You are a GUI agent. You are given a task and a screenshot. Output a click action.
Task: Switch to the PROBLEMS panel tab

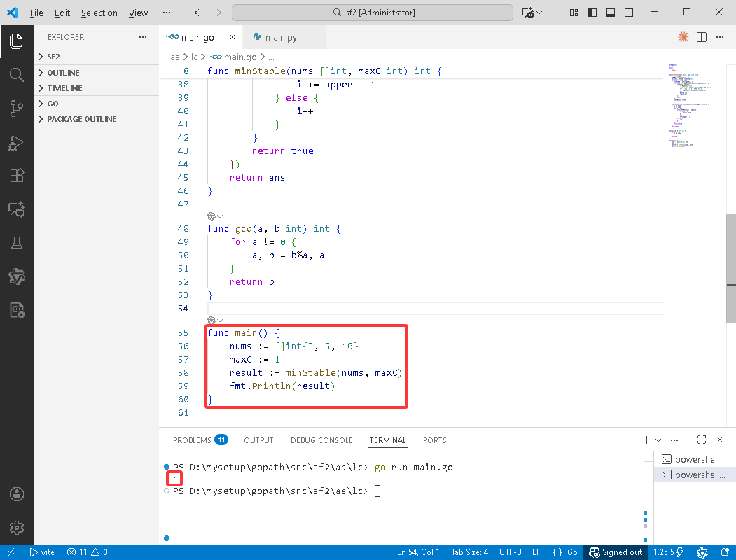tap(200, 440)
